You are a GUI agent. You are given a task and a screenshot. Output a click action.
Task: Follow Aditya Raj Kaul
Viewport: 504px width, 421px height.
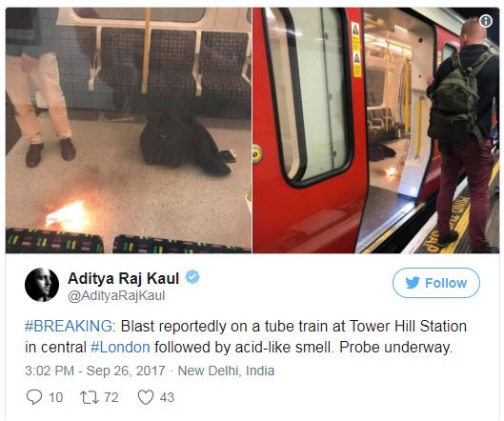tap(436, 283)
